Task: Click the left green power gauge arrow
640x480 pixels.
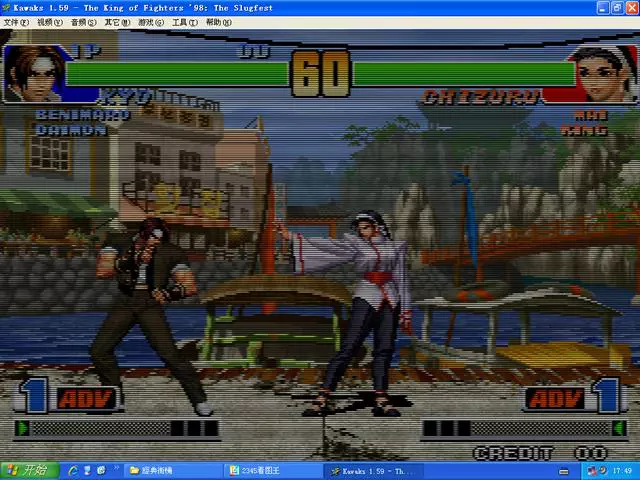Action: click(22, 429)
